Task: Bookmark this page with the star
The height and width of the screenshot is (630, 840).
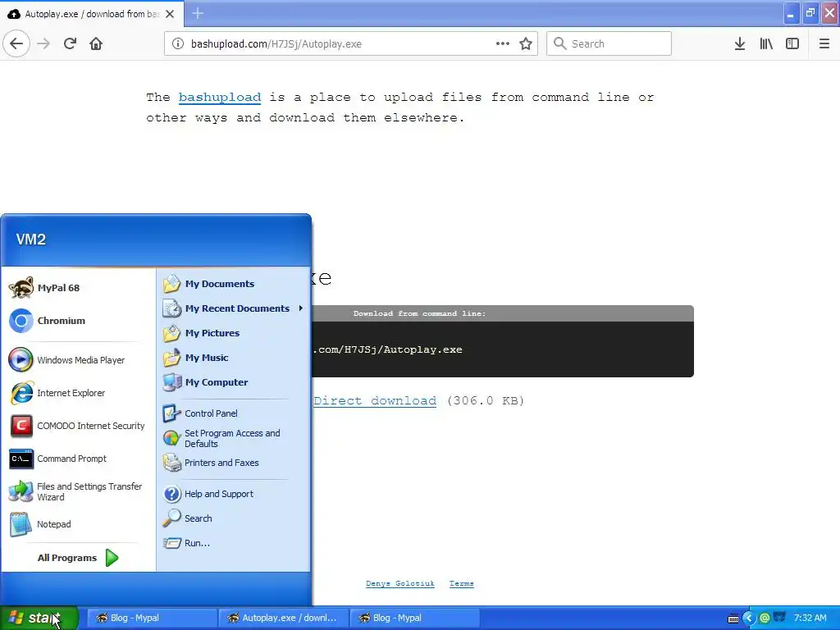Action: click(x=526, y=43)
